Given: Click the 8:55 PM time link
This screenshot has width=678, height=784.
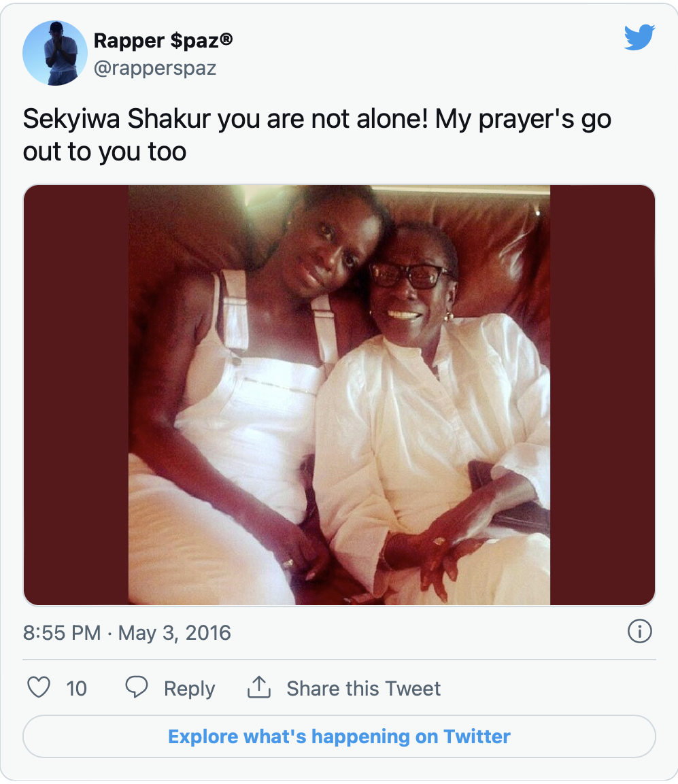Looking at the screenshot, I should [x=62, y=633].
